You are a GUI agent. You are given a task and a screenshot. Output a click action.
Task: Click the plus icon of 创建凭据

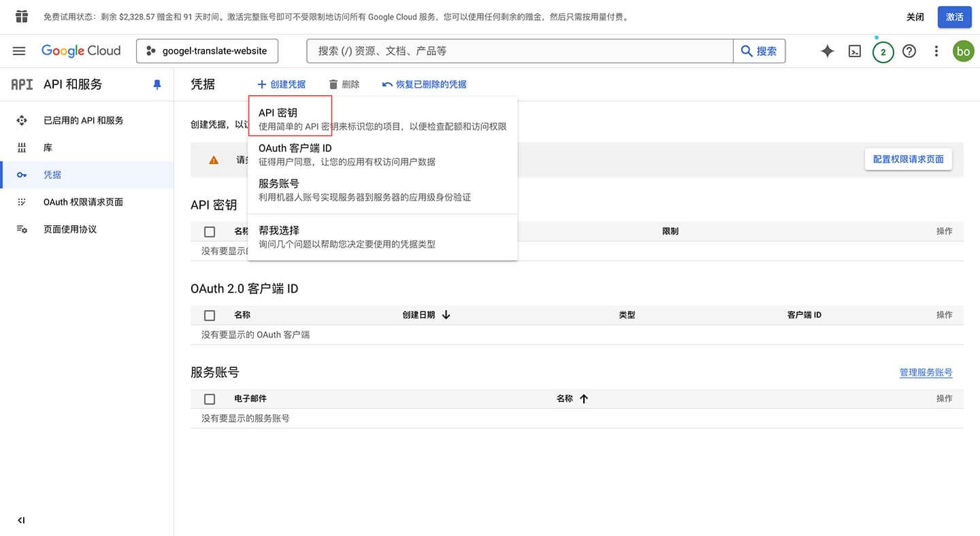pos(262,84)
